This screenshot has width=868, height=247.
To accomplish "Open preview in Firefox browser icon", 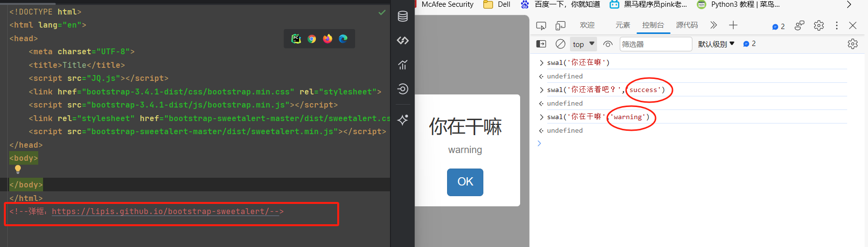I will tap(328, 39).
